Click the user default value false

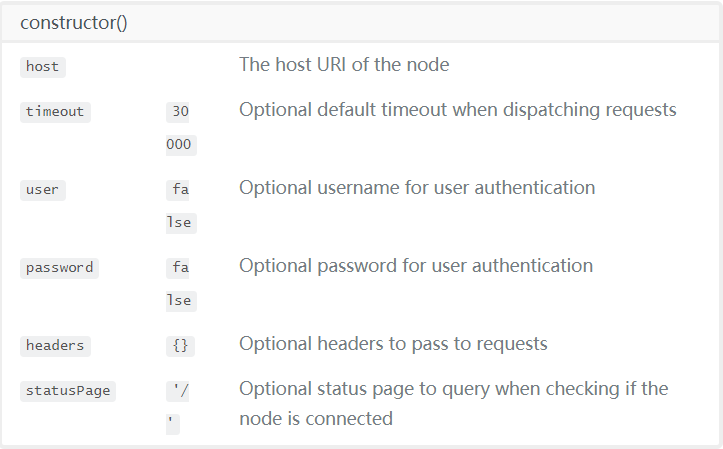181,206
